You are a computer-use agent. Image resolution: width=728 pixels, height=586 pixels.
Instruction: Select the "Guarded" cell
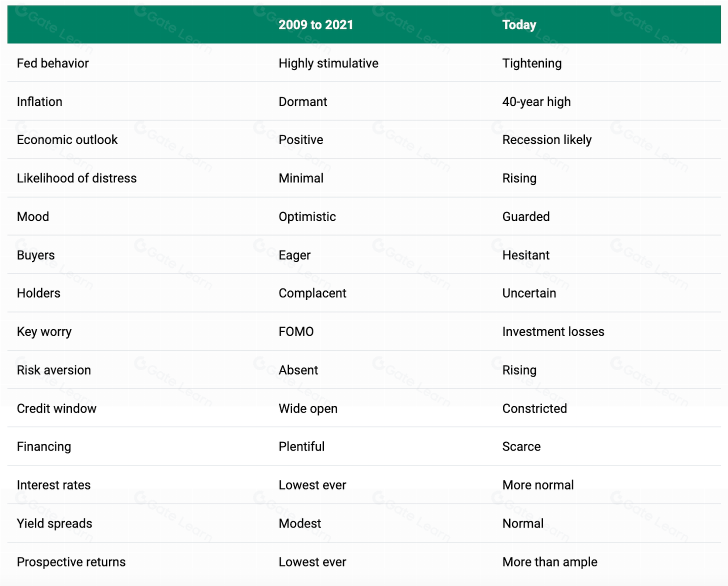525,217
